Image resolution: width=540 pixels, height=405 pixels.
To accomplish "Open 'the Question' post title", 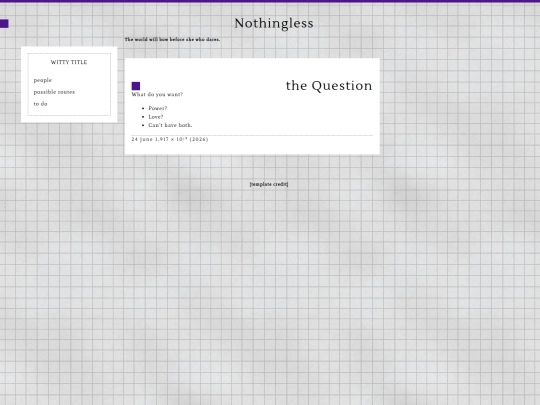I will [329, 85].
